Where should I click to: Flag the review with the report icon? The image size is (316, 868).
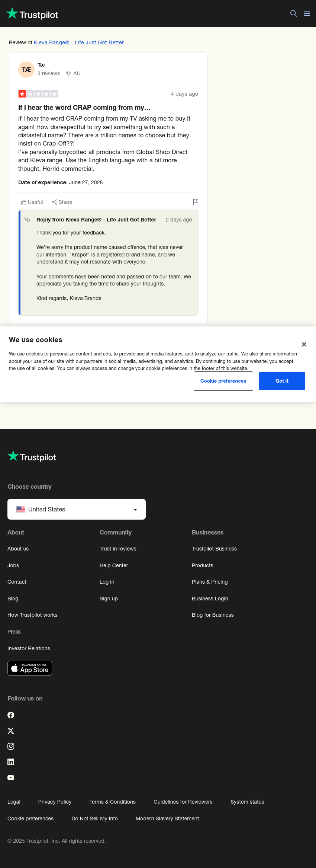(x=196, y=202)
